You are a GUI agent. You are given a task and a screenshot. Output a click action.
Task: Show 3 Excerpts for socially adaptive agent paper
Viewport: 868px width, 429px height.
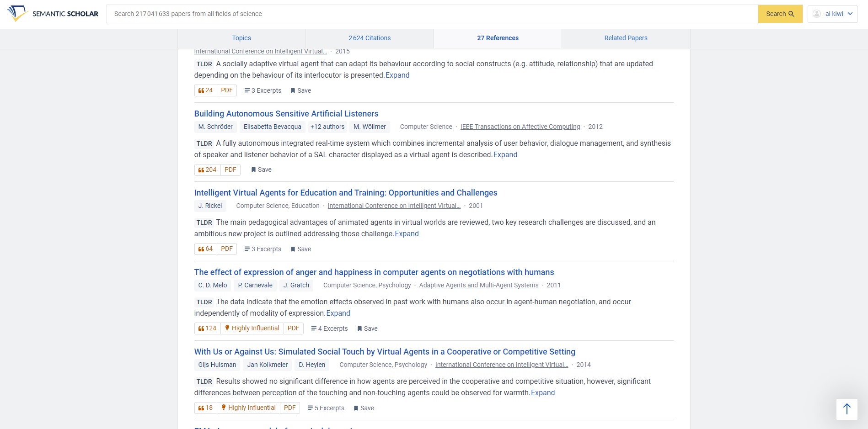point(263,90)
